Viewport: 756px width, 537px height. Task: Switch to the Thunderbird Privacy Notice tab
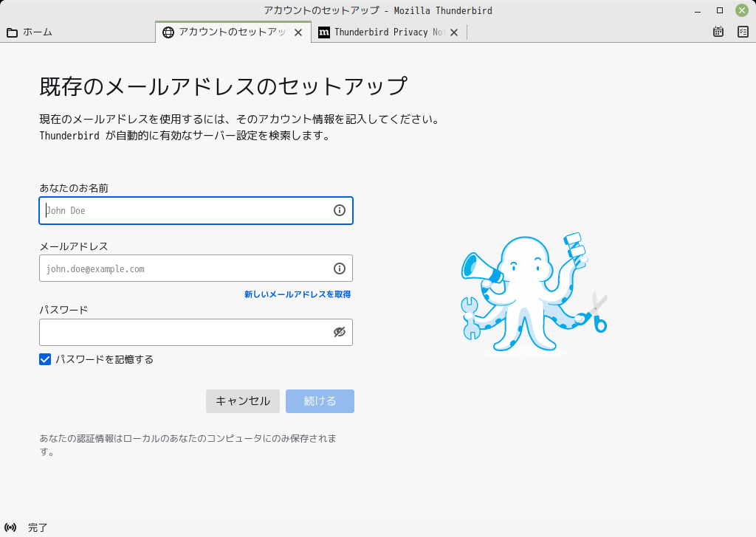(388, 32)
